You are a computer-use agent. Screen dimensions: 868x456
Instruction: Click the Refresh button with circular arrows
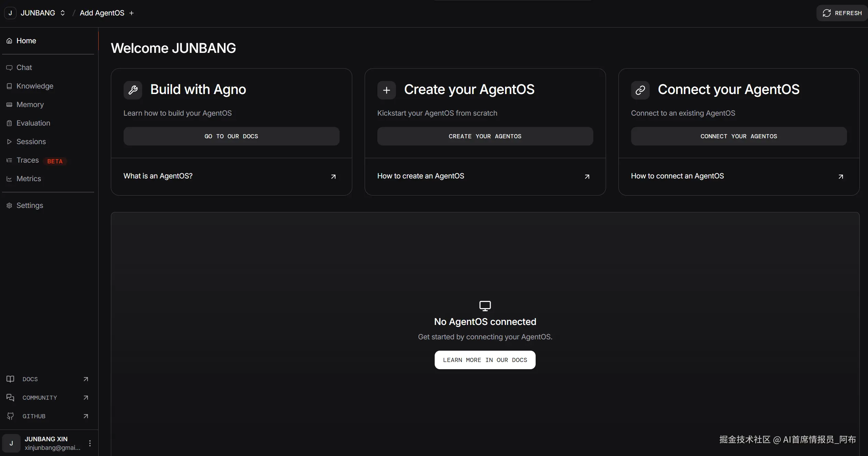point(842,13)
